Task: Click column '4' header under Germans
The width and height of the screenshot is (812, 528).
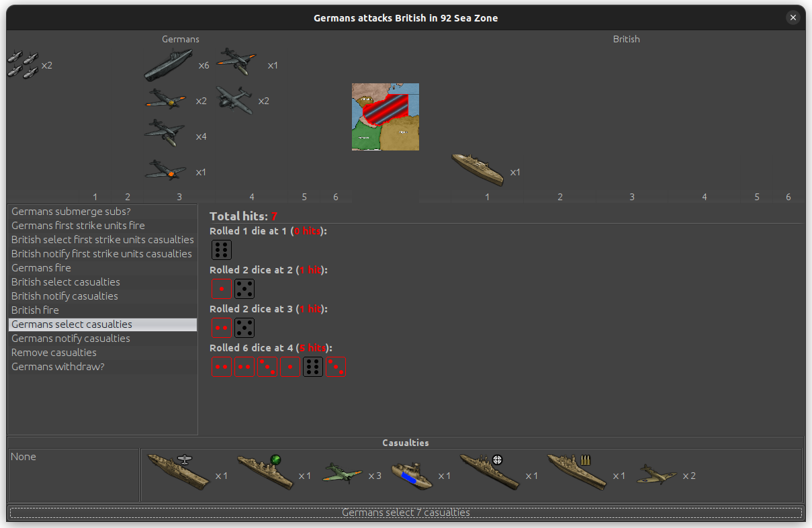Action: [252, 197]
